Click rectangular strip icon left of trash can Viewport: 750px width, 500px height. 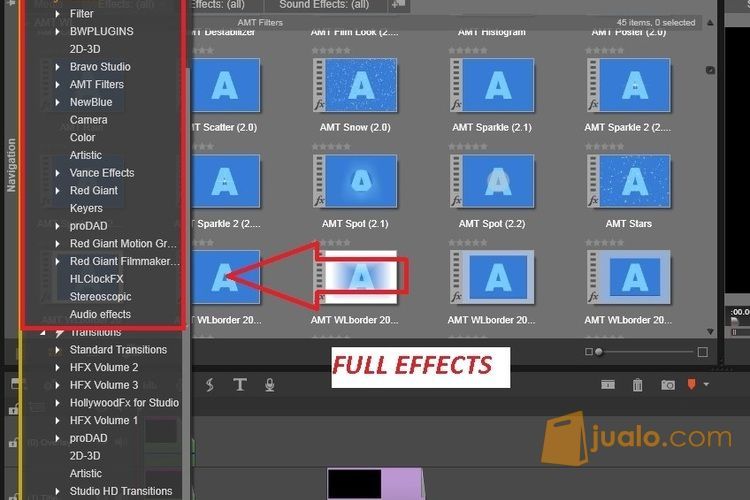coord(608,385)
